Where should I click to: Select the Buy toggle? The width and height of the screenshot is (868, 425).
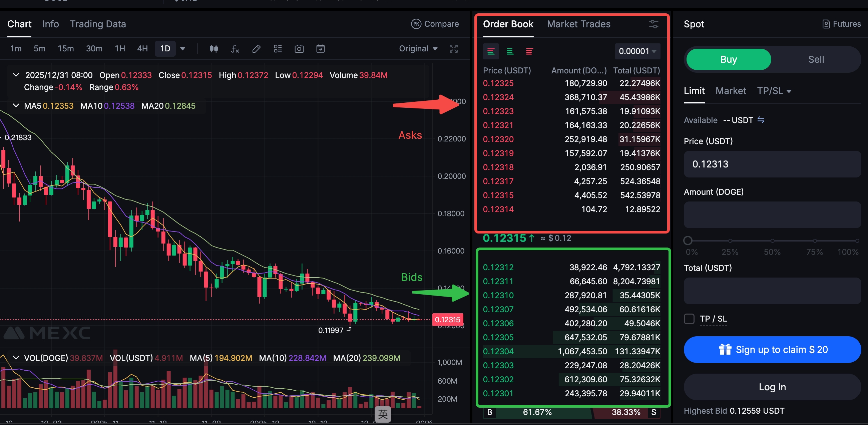tap(729, 59)
